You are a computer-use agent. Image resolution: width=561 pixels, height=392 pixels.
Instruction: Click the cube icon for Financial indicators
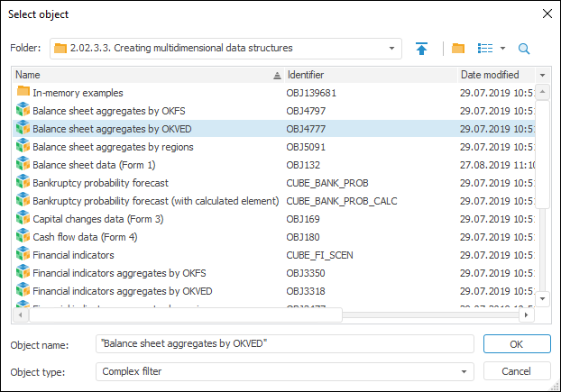[23, 255]
